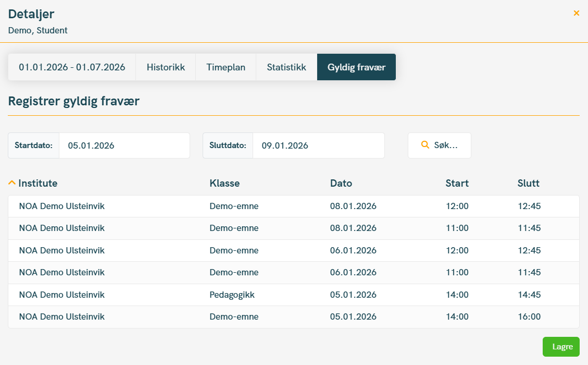Sort by the Institute column header

(x=38, y=183)
